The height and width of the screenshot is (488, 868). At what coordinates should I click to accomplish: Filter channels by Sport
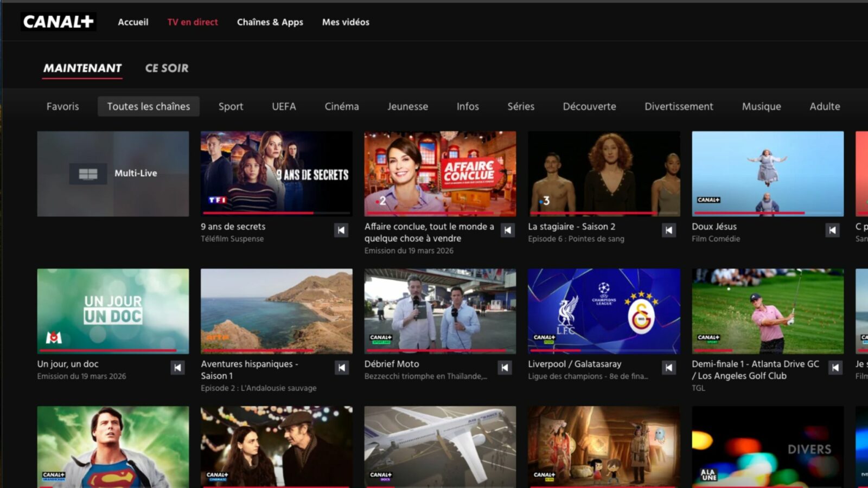(231, 107)
